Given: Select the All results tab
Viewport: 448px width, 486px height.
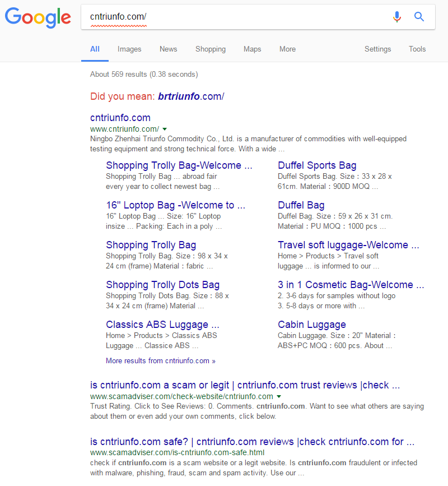Looking at the screenshot, I should pyautogui.click(x=95, y=49).
